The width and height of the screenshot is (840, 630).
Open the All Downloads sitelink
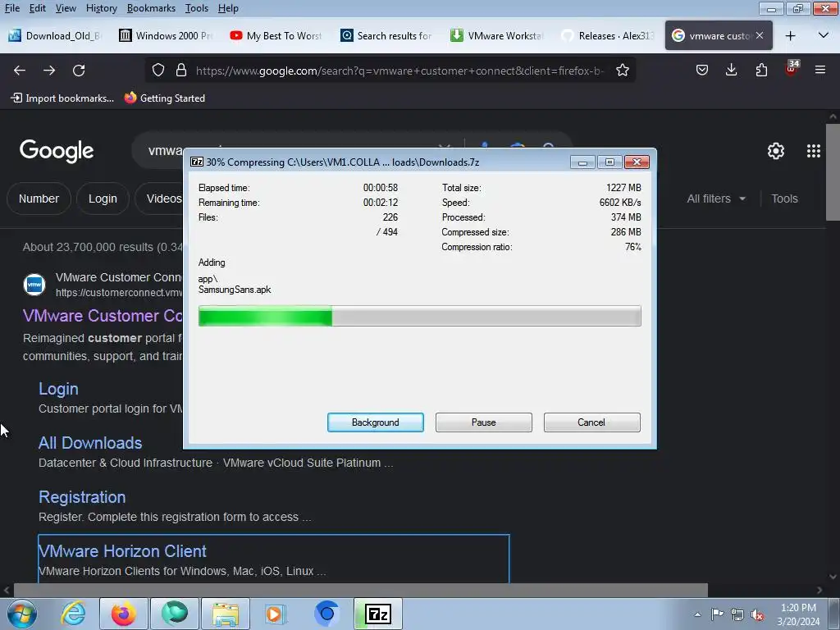[90, 443]
